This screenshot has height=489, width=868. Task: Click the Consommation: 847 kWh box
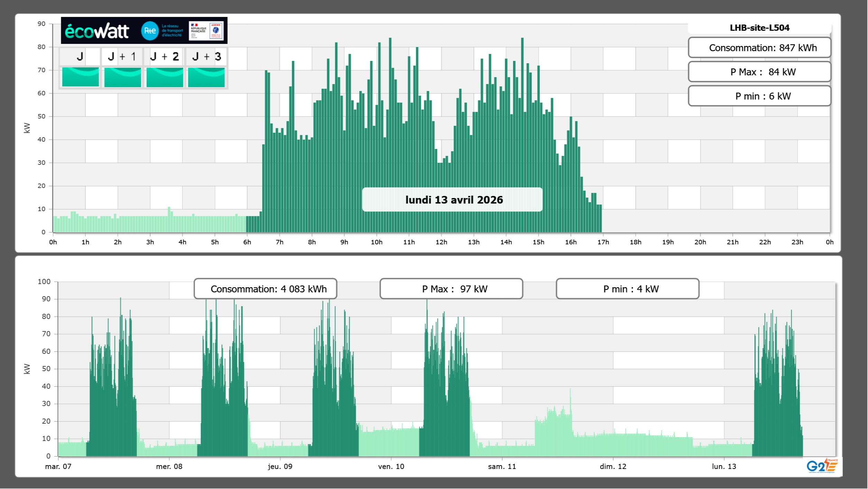point(759,48)
